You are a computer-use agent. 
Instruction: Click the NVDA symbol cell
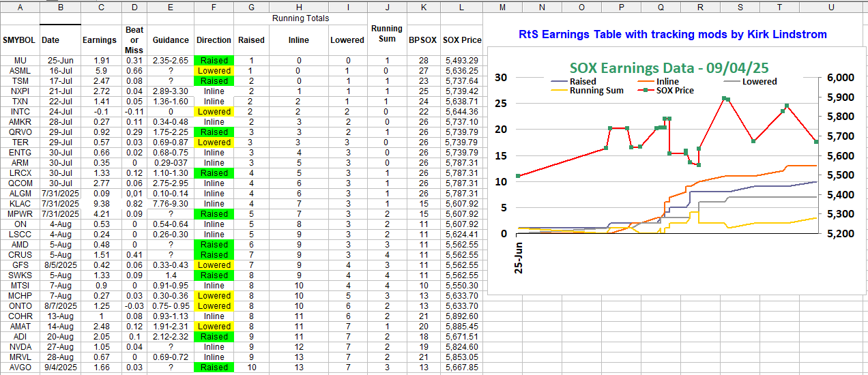click(20, 347)
